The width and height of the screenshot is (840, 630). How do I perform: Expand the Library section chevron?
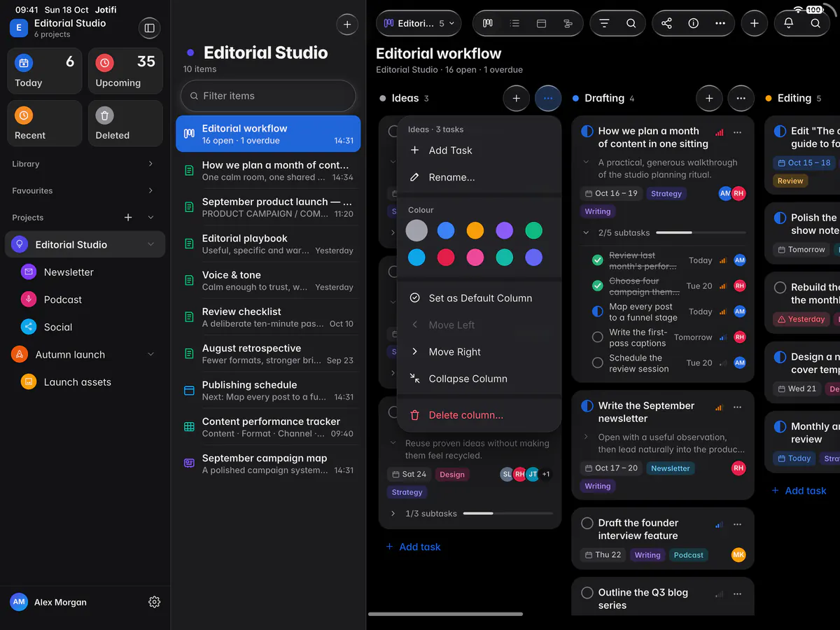(x=150, y=164)
